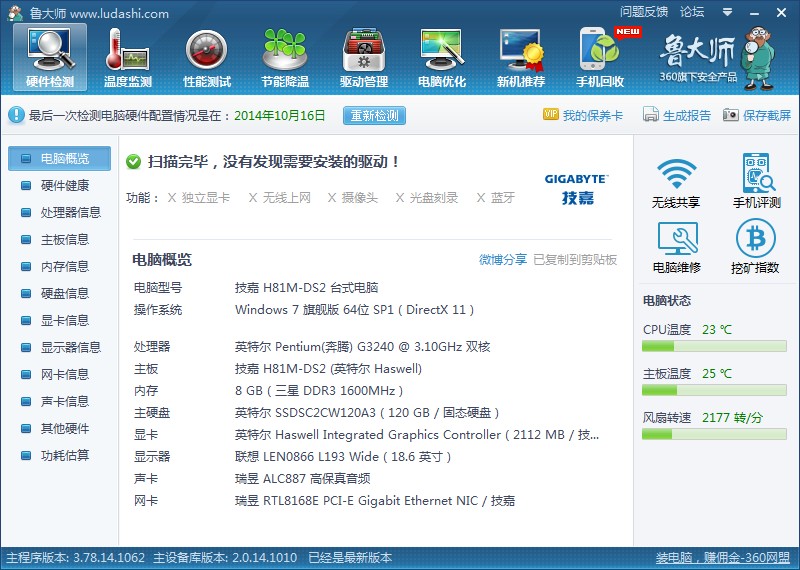Click the 2177 转/分 fan speed value
This screenshot has height=570, width=800.
(x=732, y=418)
